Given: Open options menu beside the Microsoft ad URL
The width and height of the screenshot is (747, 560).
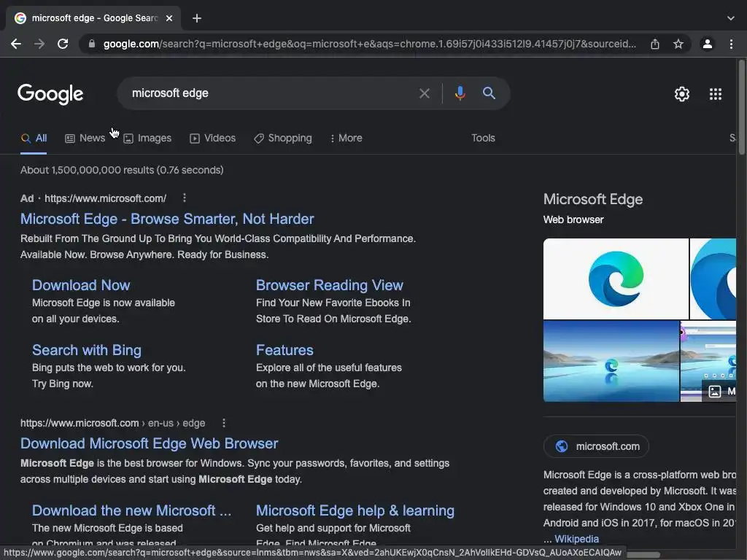Looking at the screenshot, I should click(x=185, y=198).
